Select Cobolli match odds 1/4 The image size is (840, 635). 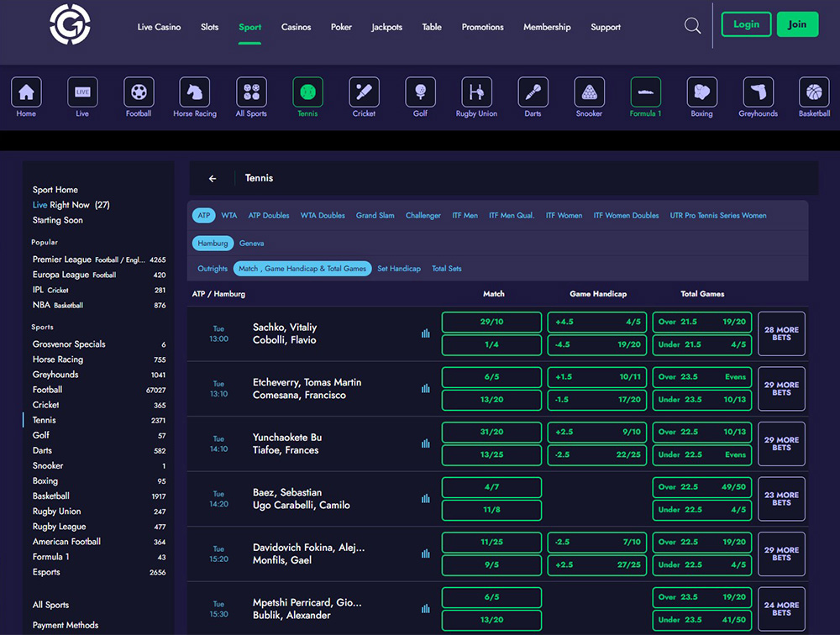491,344
